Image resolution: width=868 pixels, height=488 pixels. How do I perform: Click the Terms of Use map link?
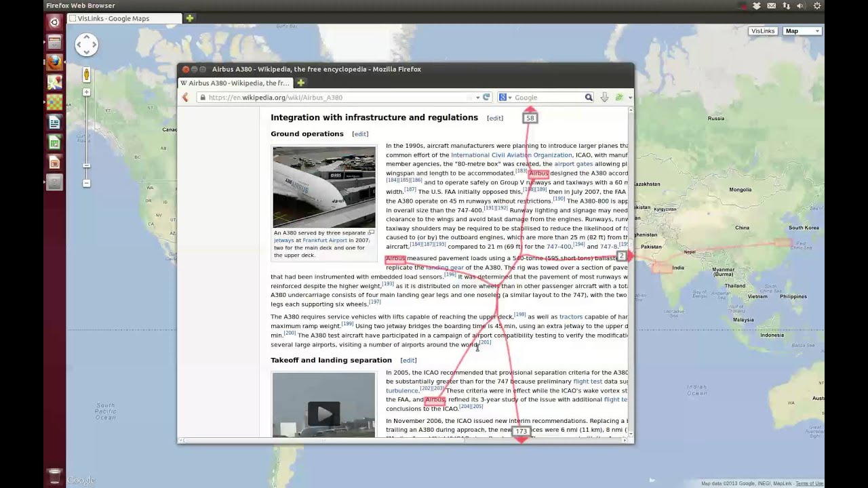click(809, 483)
